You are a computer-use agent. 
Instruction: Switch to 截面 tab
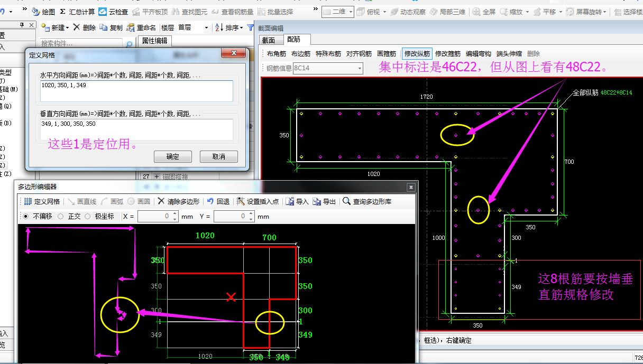[x=269, y=40]
